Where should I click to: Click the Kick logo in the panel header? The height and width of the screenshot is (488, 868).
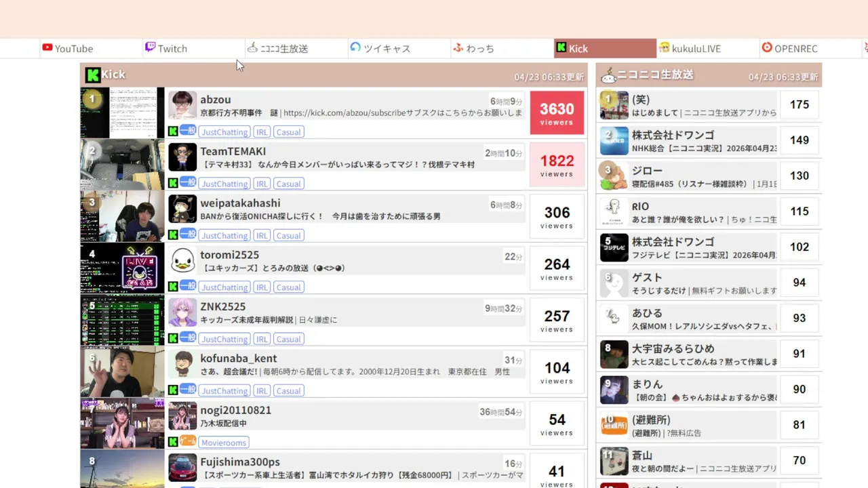click(93, 75)
